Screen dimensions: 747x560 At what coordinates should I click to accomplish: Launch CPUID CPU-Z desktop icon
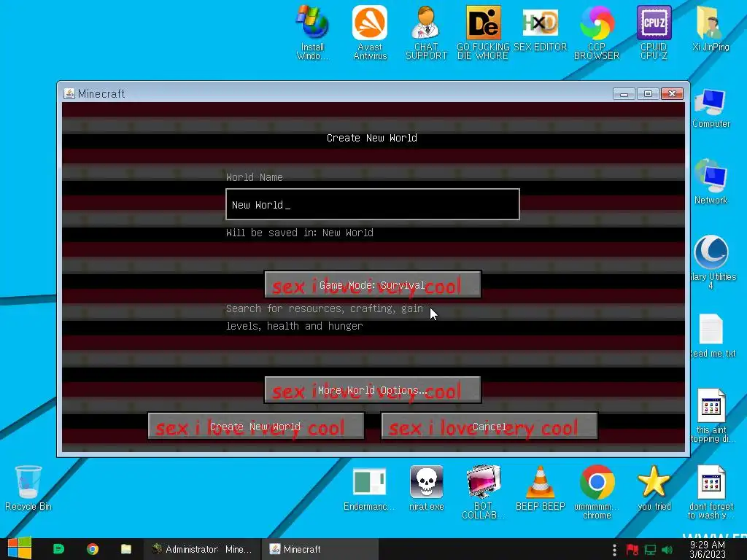pos(654,32)
